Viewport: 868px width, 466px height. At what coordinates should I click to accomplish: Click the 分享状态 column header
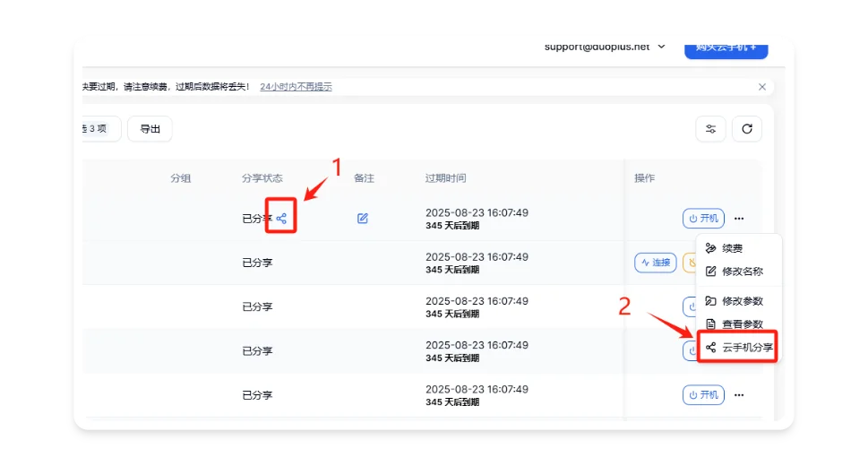click(x=262, y=178)
